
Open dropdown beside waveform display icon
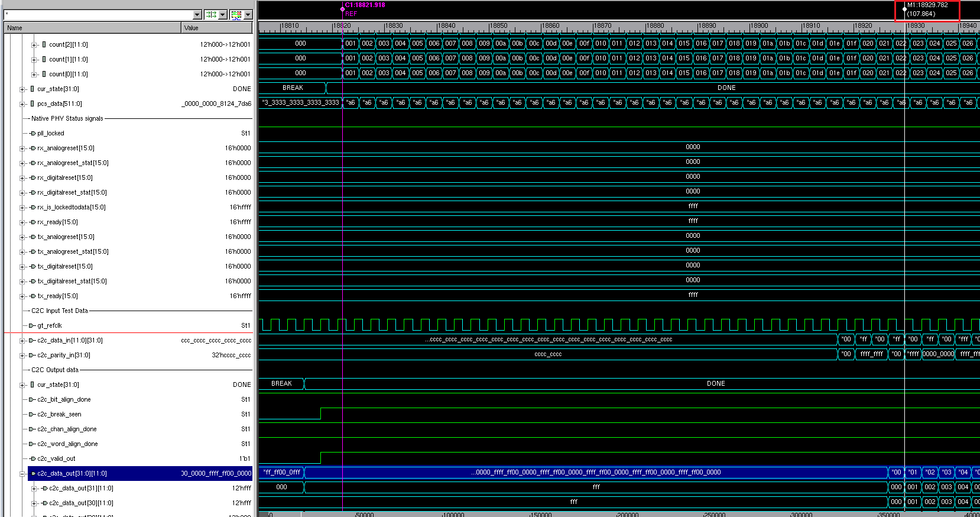coord(248,15)
